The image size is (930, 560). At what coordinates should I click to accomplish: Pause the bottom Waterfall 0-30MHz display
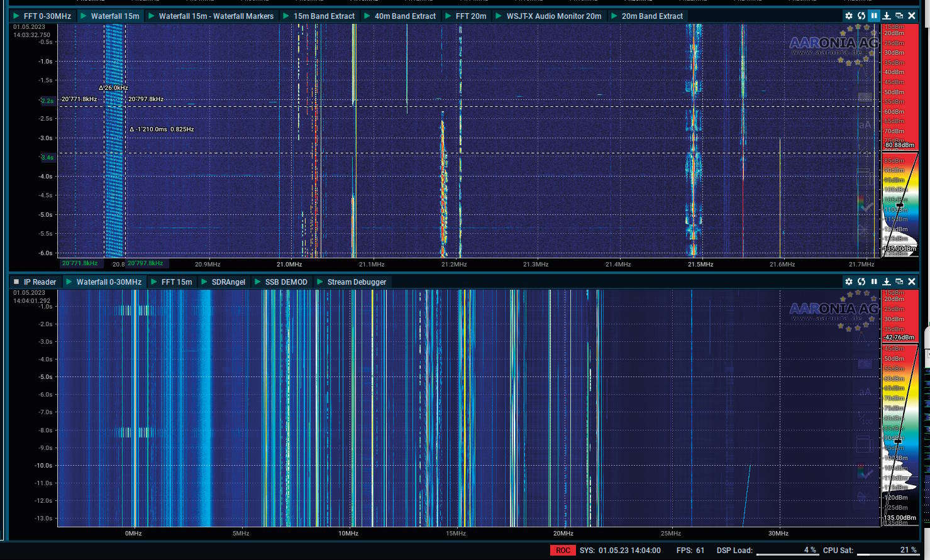pyautogui.click(x=874, y=282)
